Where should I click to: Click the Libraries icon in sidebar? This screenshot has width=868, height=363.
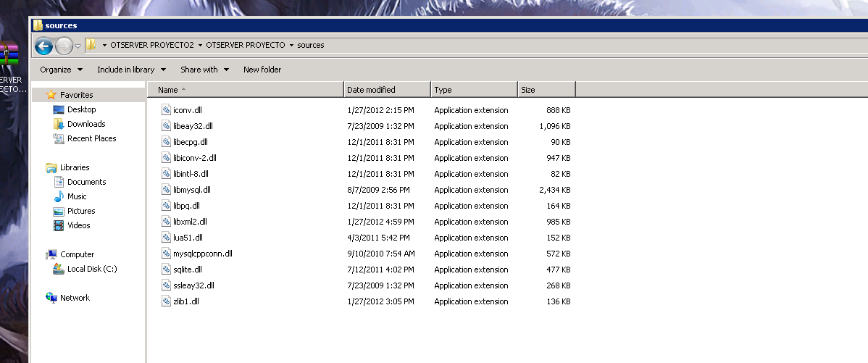[x=51, y=167]
